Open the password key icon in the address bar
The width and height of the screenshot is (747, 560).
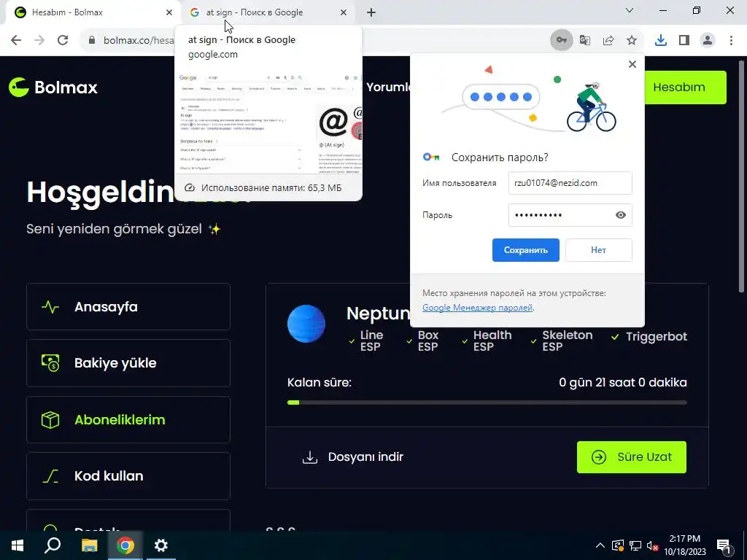[x=562, y=40]
